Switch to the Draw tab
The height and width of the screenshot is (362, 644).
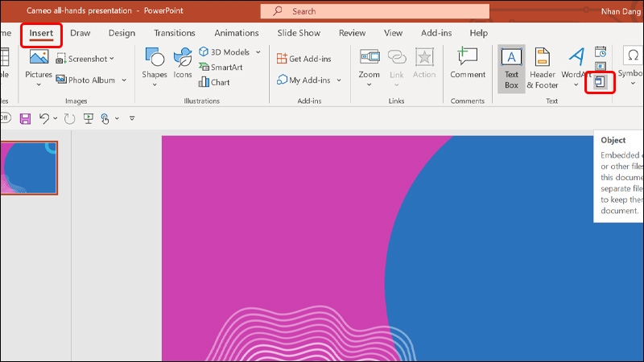pos(80,33)
